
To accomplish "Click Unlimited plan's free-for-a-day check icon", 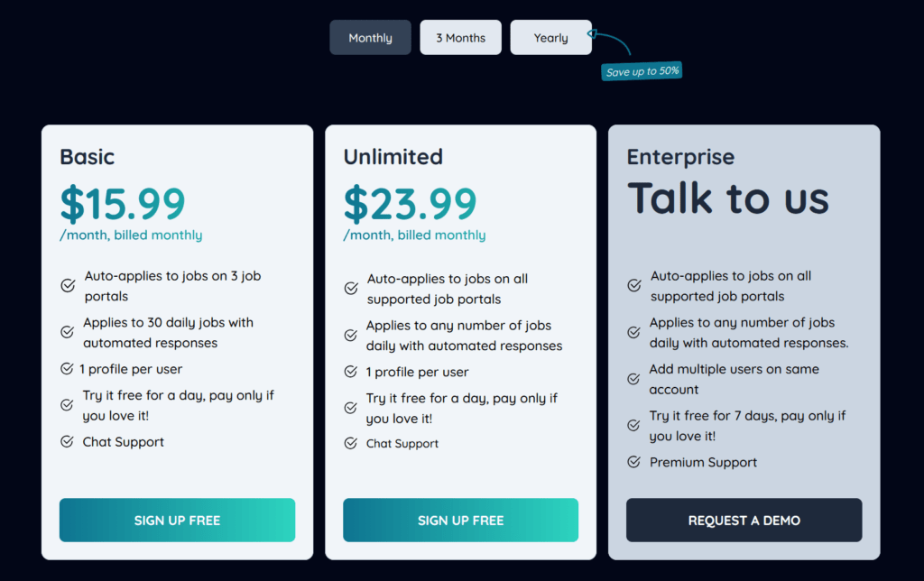I will tap(351, 408).
